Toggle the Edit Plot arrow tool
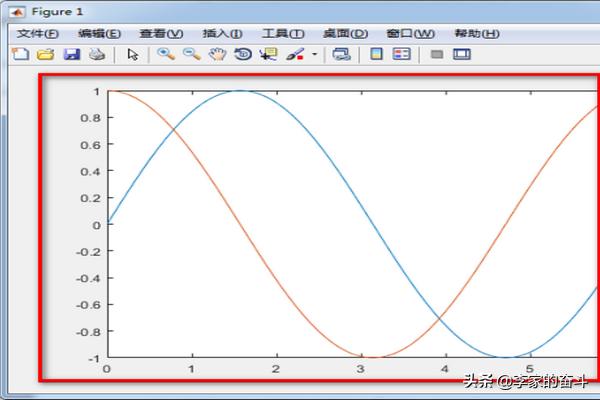Screen dimensions: 600x400 (x=133, y=54)
